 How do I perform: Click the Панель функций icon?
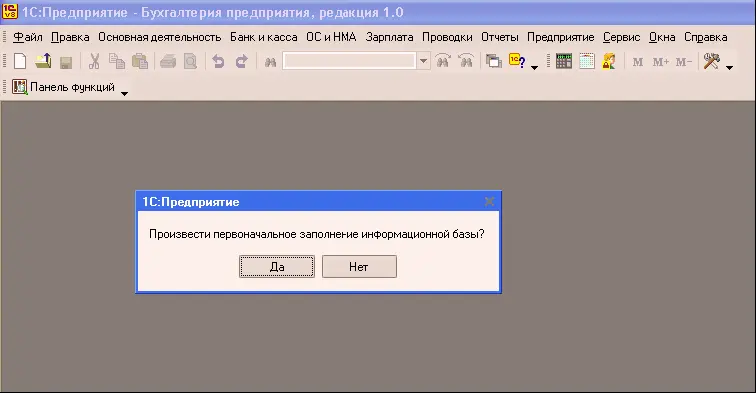[19, 87]
